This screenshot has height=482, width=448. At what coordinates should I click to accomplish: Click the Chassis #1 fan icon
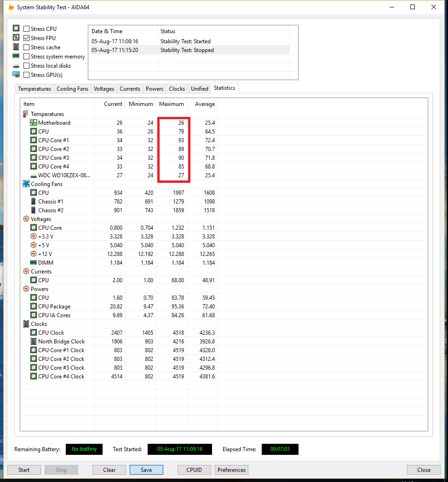[x=33, y=202]
